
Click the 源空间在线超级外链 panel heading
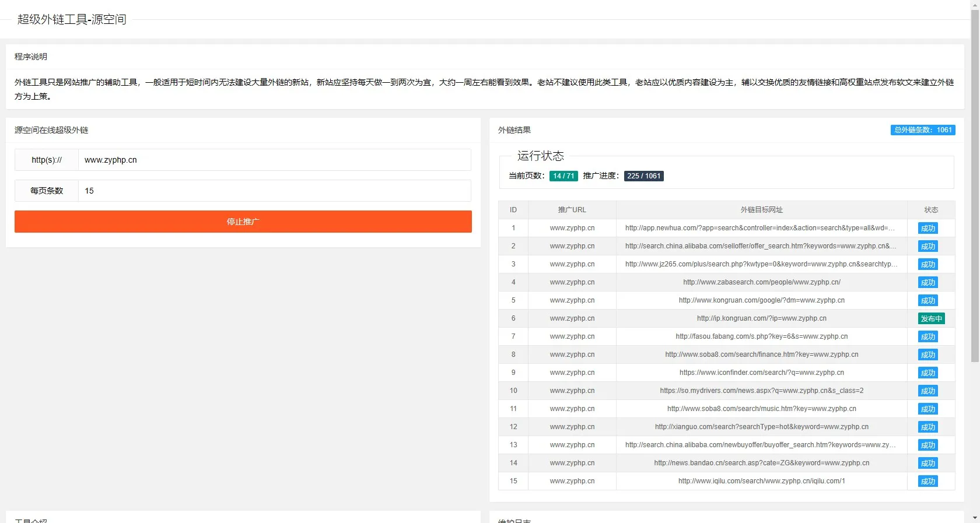click(x=51, y=130)
